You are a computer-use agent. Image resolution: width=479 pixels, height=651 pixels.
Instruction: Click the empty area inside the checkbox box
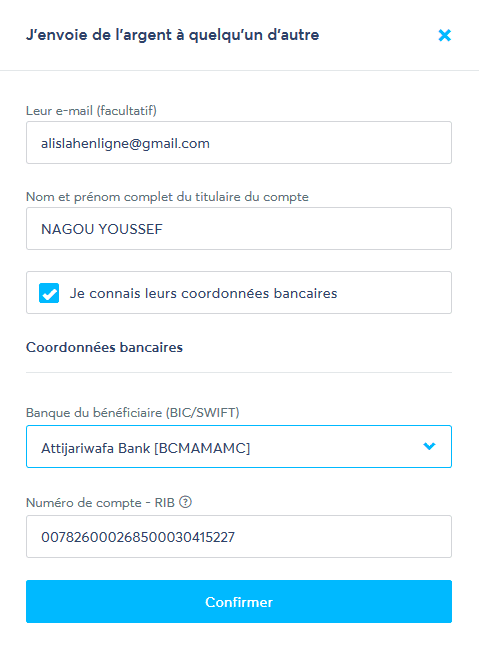point(394,293)
